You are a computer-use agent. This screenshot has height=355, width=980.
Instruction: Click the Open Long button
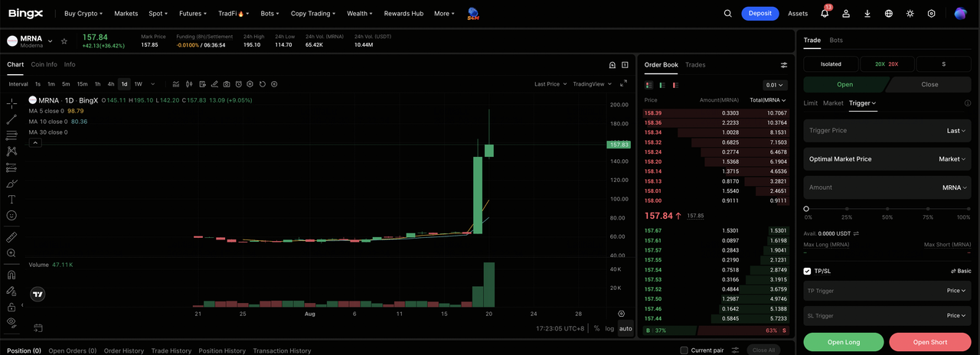pyautogui.click(x=844, y=342)
